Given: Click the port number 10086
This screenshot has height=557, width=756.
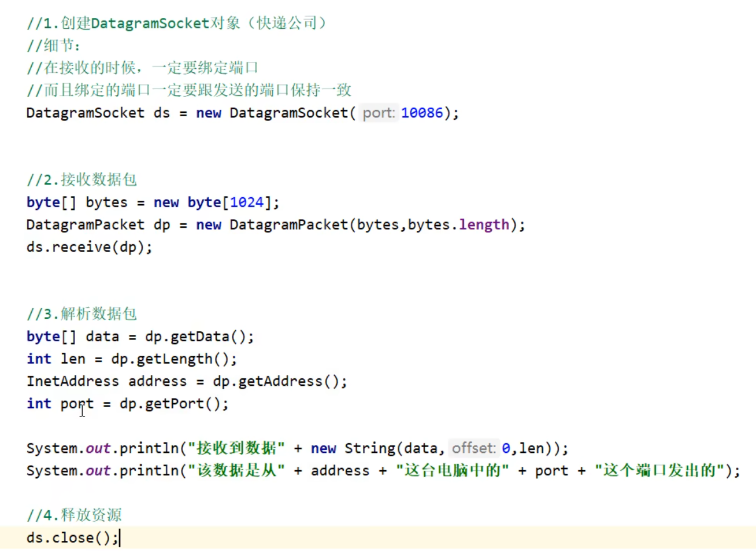Looking at the screenshot, I should pos(421,113).
